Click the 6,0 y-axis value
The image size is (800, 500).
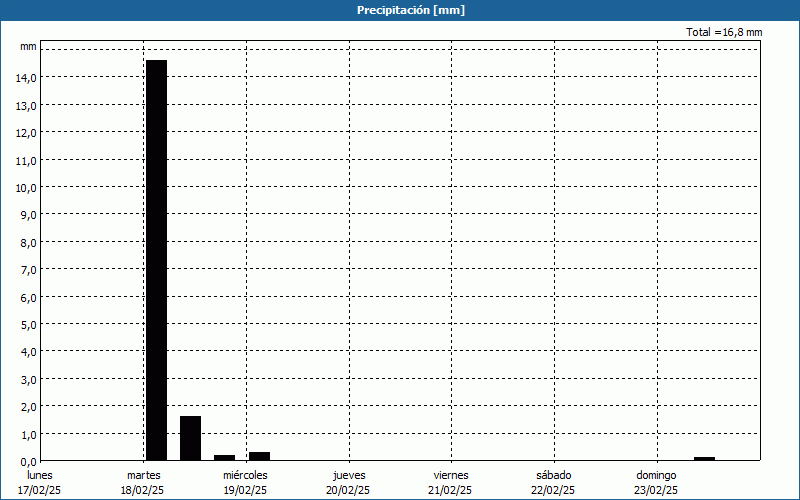[x=29, y=297]
